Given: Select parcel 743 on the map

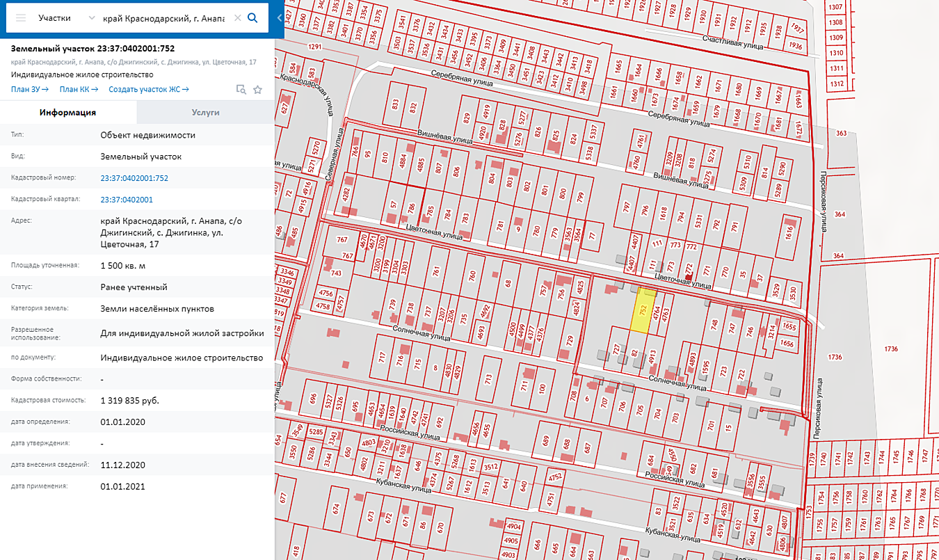Looking at the screenshot, I should point(337,273).
